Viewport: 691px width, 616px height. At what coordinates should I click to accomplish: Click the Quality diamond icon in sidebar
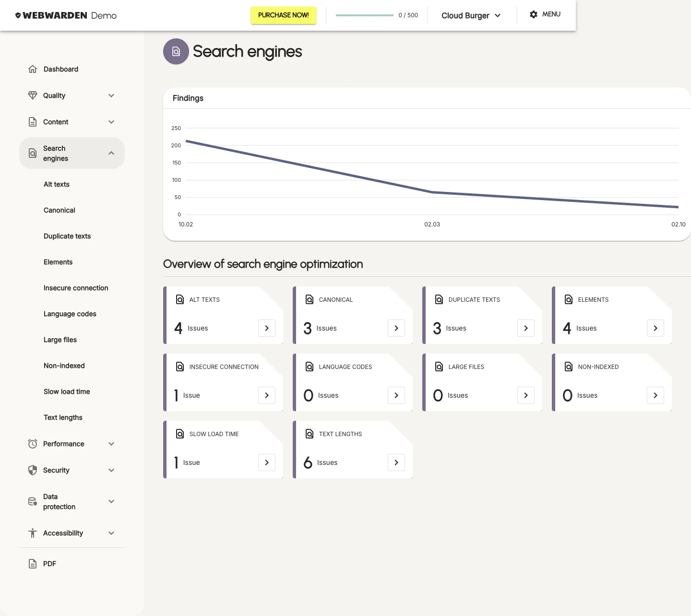coord(33,95)
